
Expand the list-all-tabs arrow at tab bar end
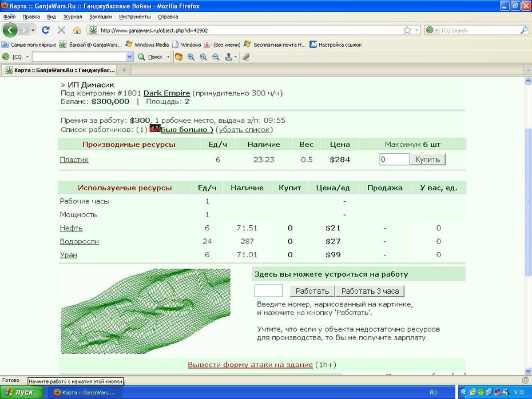point(528,70)
